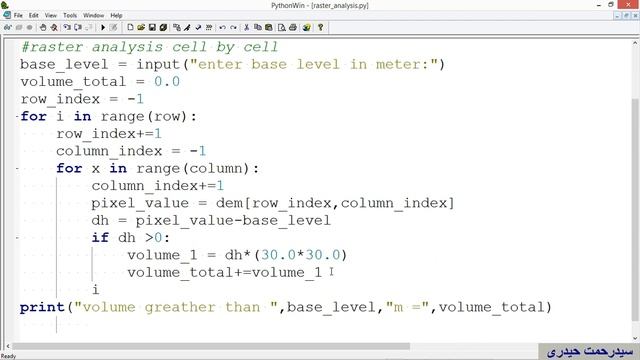The height and width of the screenshot is (360, 640).
Task: Click the breakpoint list circle icon
Action: [x=29, y=27]
